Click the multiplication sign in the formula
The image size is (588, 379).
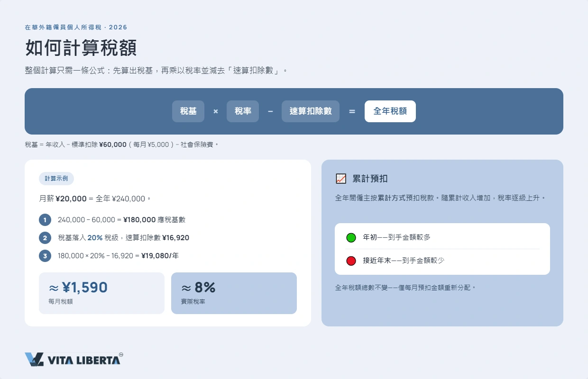coord(216,112)
